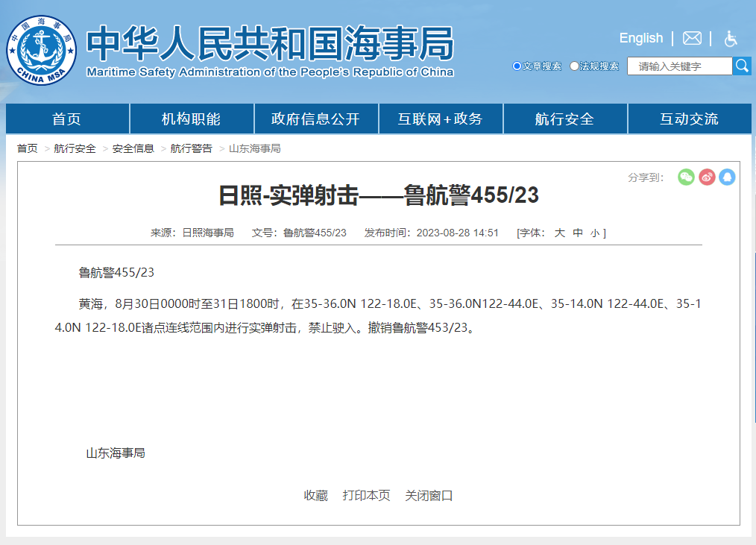Go to 首页 in breadcrumb
756x545 pixels.
click(27, 148)
